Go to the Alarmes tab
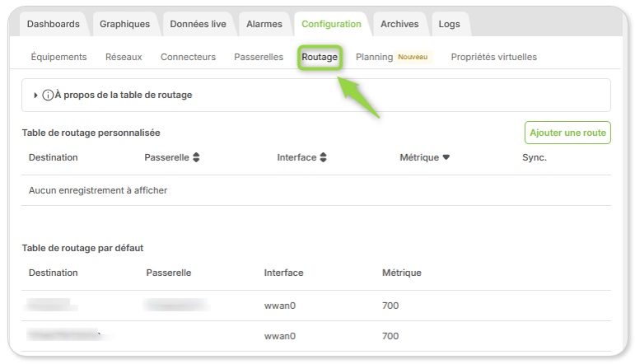Screen dimensions: 635x364 264,24
